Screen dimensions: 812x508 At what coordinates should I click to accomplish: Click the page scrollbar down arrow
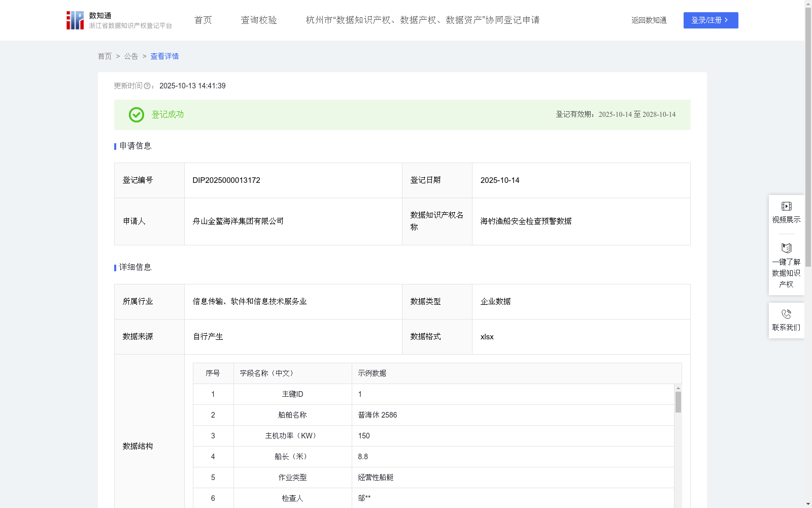pos(808,504)
